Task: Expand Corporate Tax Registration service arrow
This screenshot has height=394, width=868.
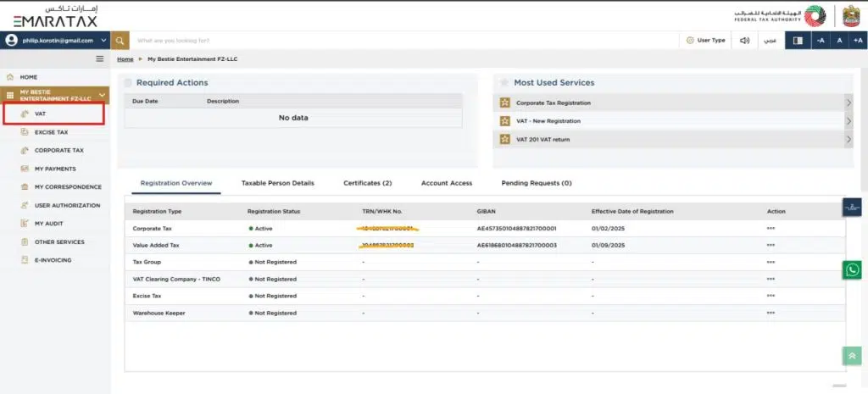Action: click(849, 103)
